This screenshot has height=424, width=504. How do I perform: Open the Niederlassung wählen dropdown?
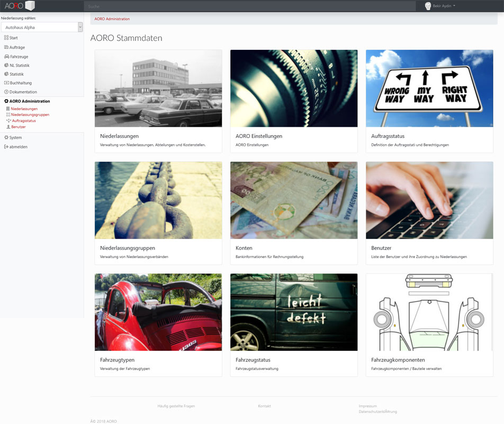point(42,27)
